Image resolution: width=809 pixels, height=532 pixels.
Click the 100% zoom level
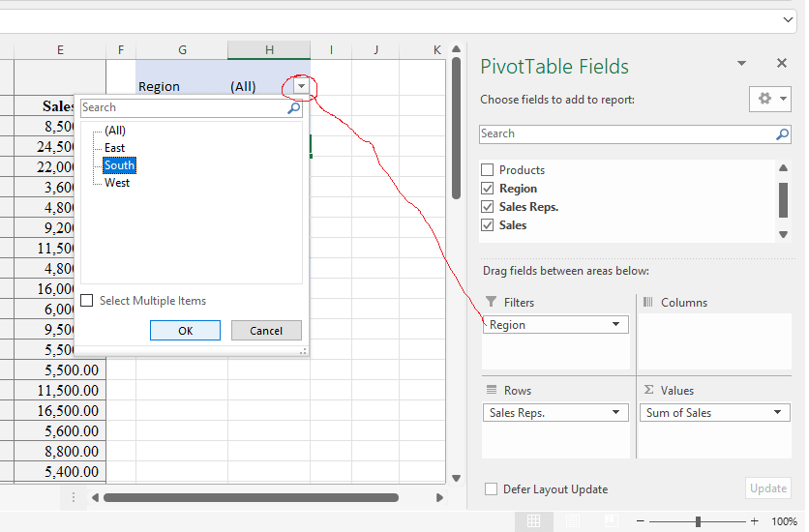[784, 521]
